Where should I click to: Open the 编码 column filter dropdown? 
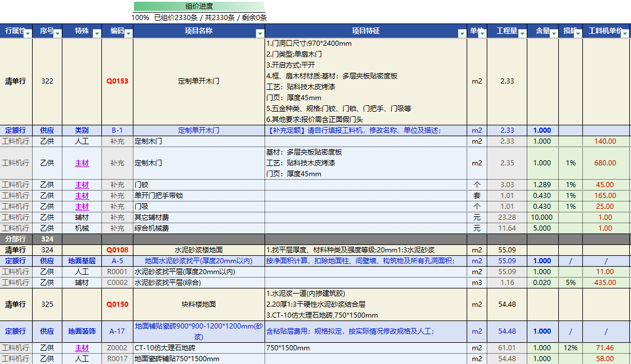point(128,34)
